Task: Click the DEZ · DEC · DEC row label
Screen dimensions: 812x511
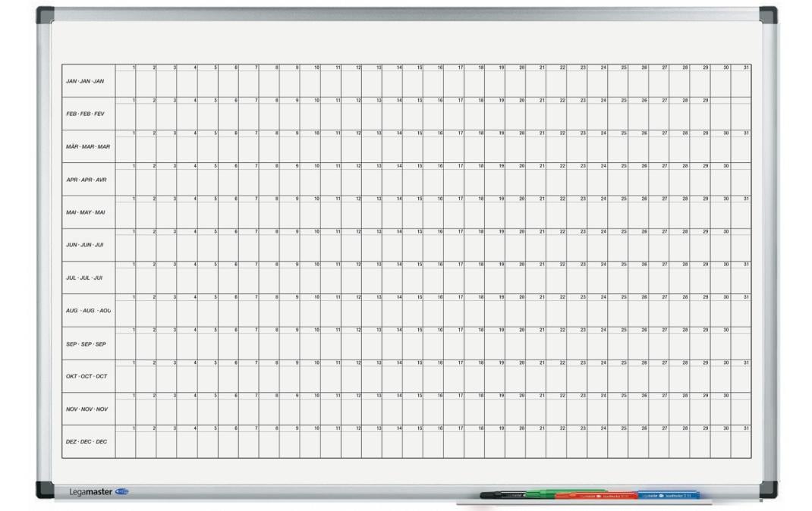Action: coord(87,442)
